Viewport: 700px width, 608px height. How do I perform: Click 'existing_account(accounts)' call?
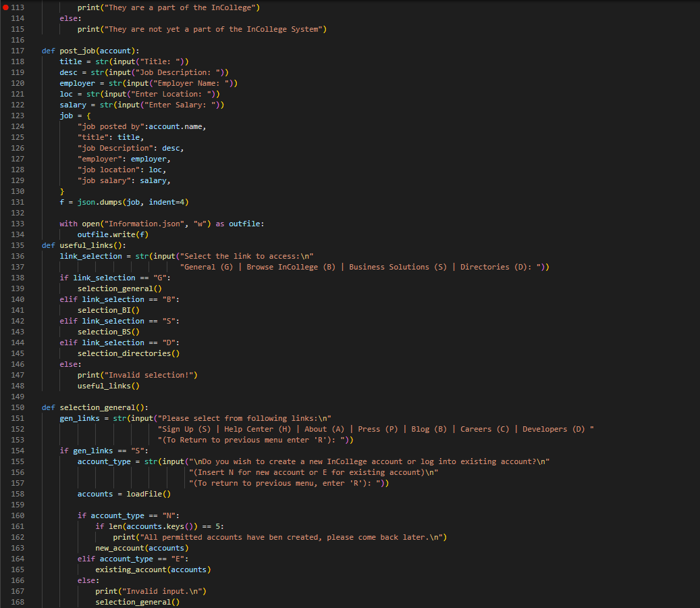pos(153,569)
